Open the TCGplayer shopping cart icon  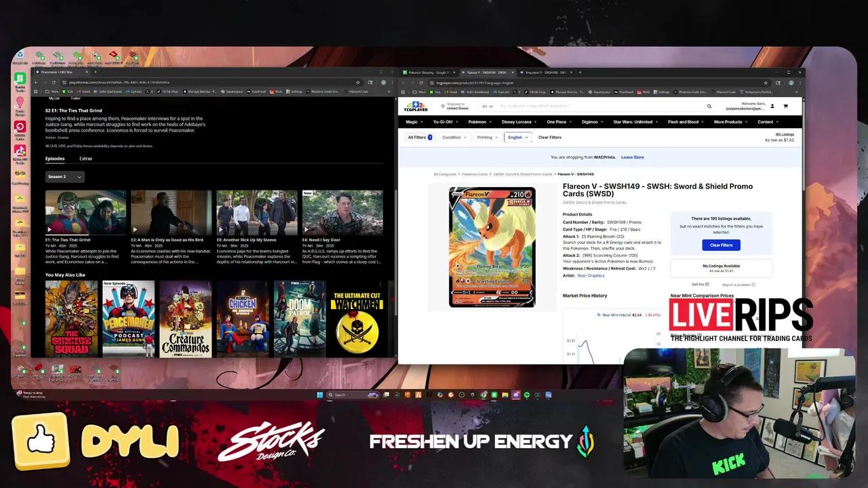coord(785,106)
